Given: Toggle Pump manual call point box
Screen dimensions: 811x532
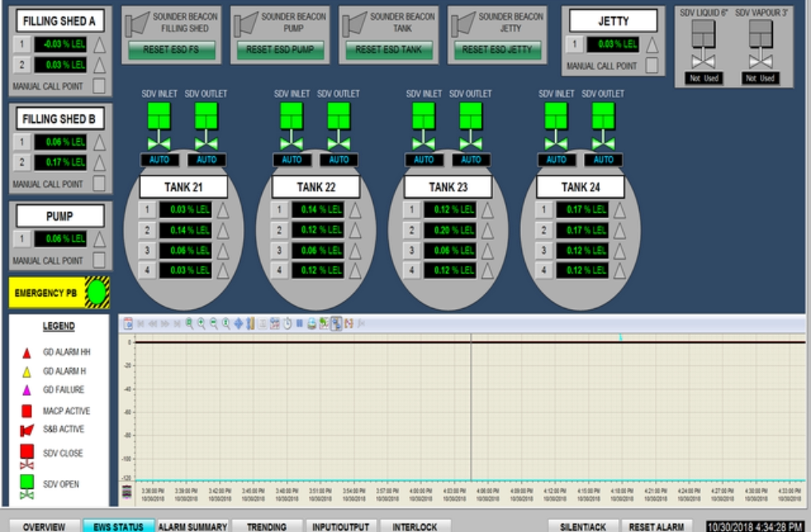Looking at the screenshot, I should (100, 260).
